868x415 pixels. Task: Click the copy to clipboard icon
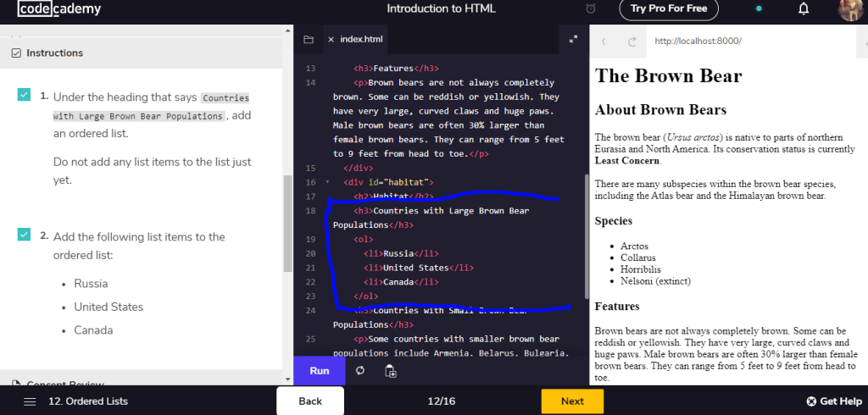pyautogui.click(x=391, y=371)
